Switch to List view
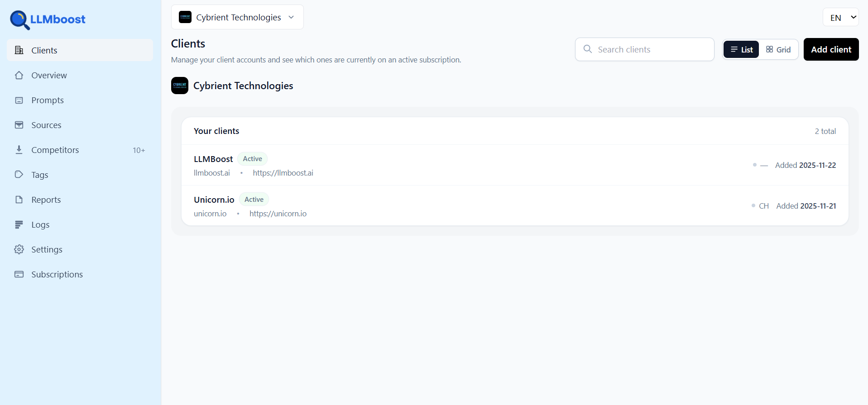This screenshot has width=868, height=405. click(x=741, y=50)
